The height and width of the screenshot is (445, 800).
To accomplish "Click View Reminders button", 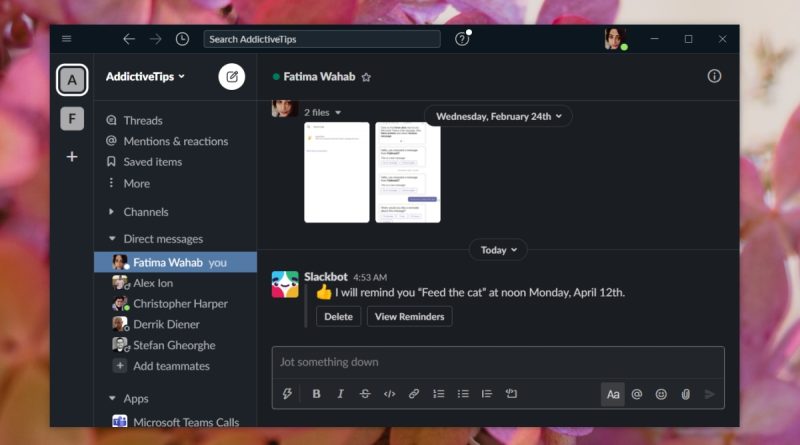I will pos(409,316).
